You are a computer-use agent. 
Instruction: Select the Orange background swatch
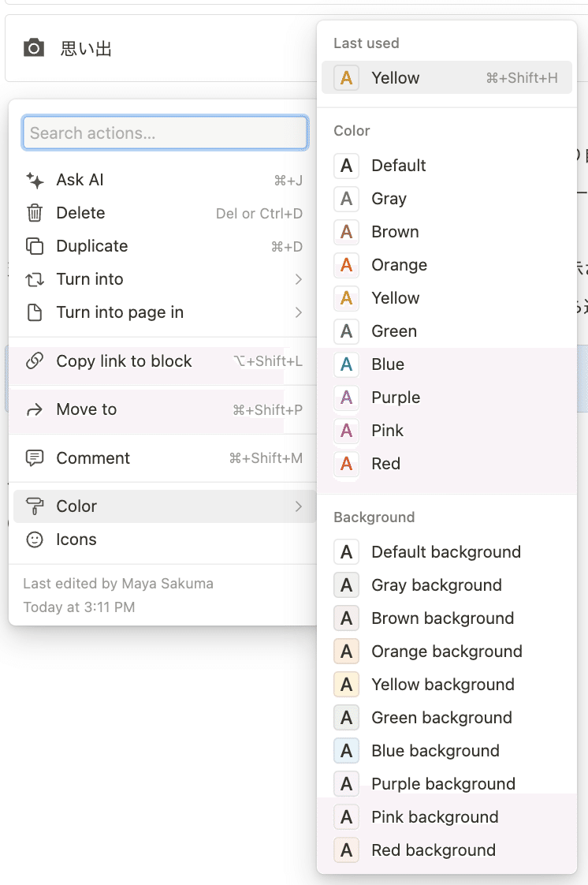tap(346, 652)
